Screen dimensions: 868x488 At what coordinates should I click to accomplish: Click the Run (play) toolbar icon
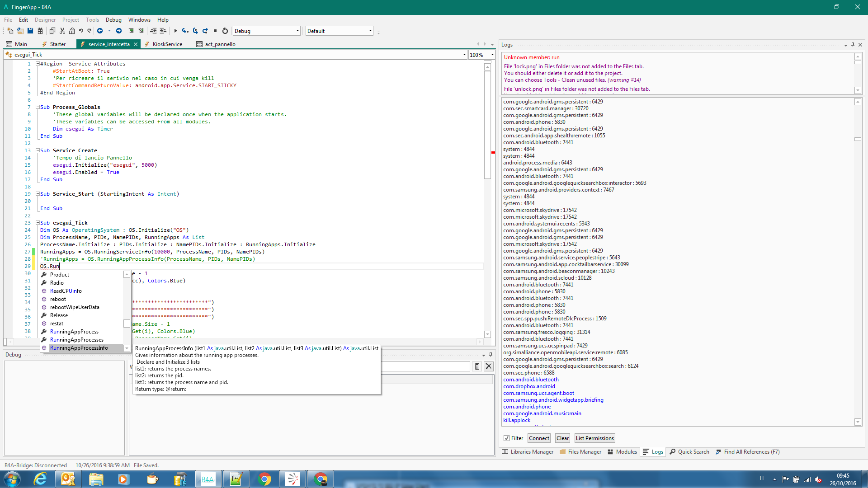(175, 31)
